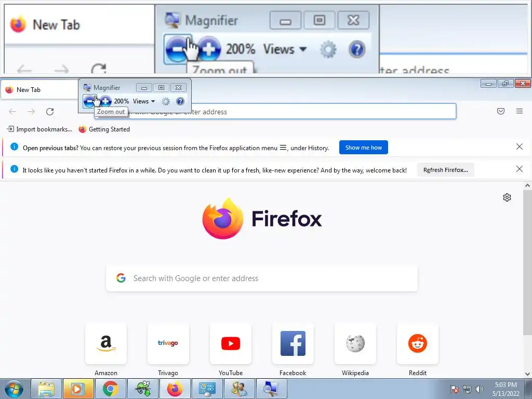
Task: Open green lizard app taskbar icon
Action: [x=142, y=389]
